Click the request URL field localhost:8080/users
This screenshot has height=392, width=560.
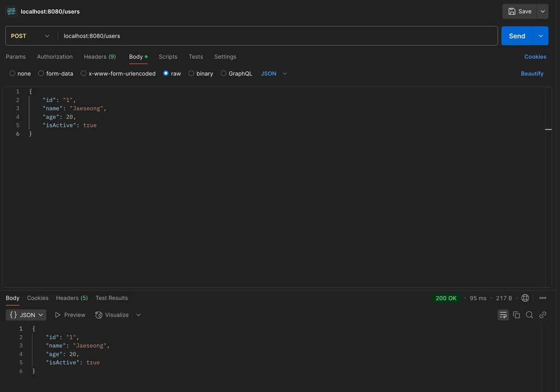pyautogui.click(x=277, y=36)
